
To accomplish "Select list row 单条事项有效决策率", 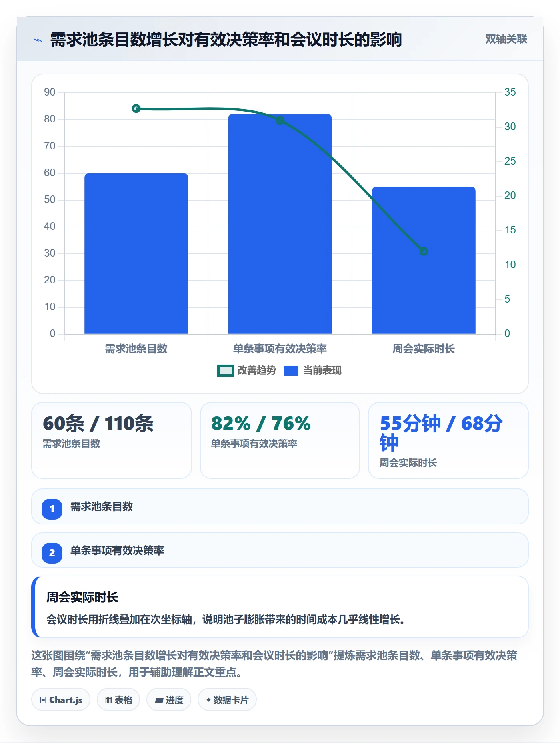I will coord(280,550).
